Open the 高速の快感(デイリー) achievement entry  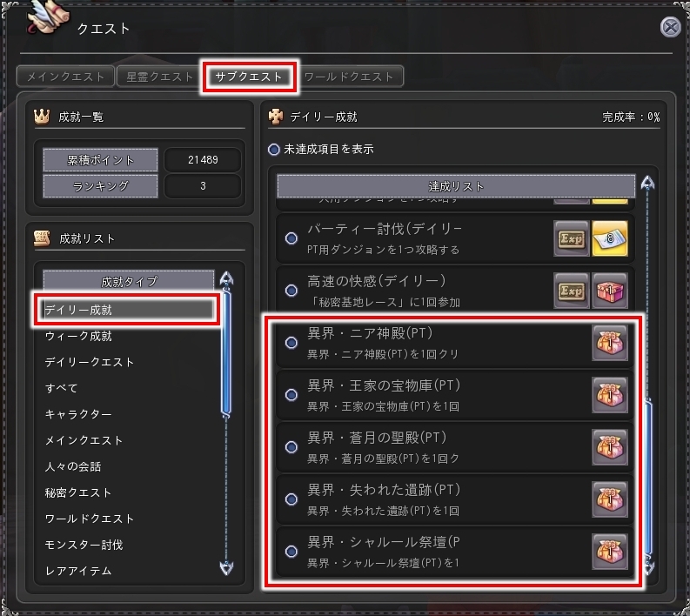click(455, 291)
